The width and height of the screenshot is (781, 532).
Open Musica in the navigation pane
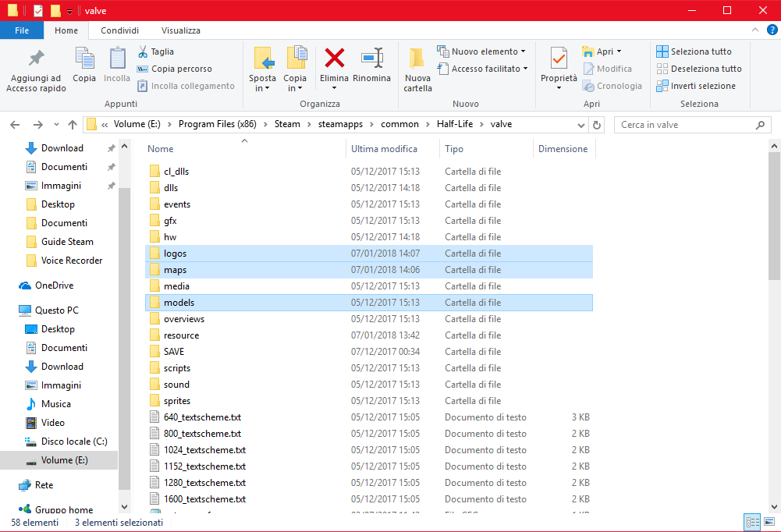click(56, 404)
